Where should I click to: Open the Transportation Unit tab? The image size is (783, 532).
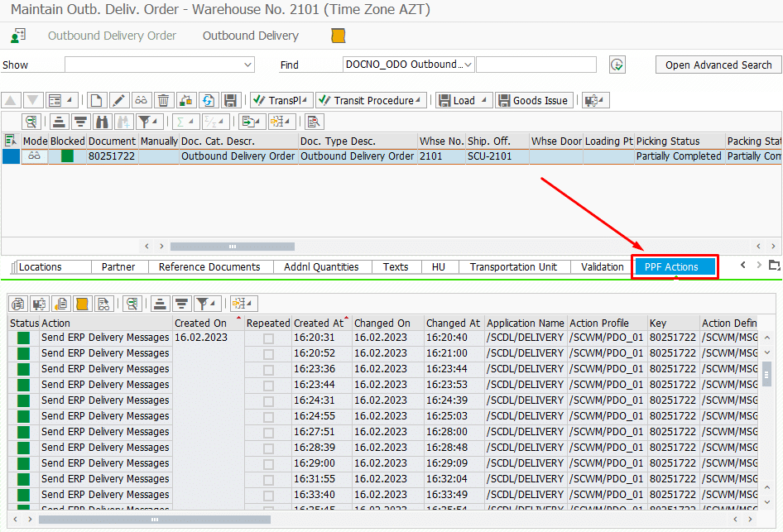[513, 266]
